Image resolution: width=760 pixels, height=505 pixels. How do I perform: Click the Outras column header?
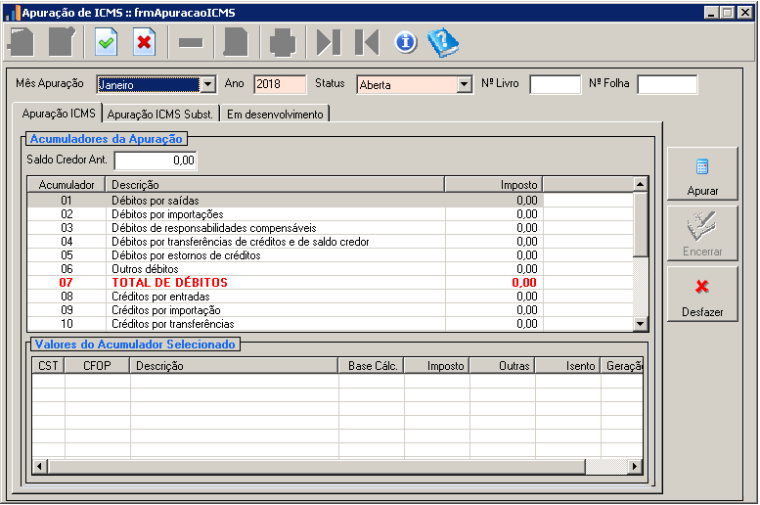point(502,366)
